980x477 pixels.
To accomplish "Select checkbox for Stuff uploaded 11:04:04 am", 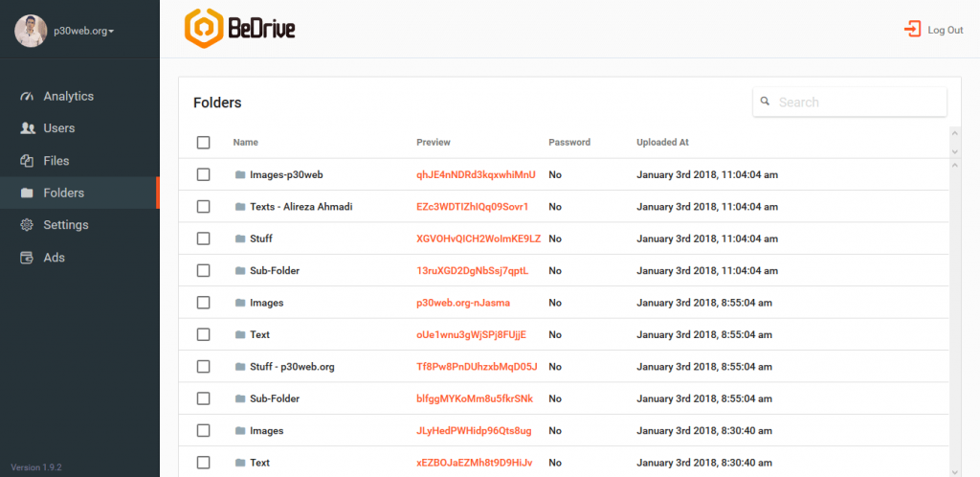I will coord(203,238).
